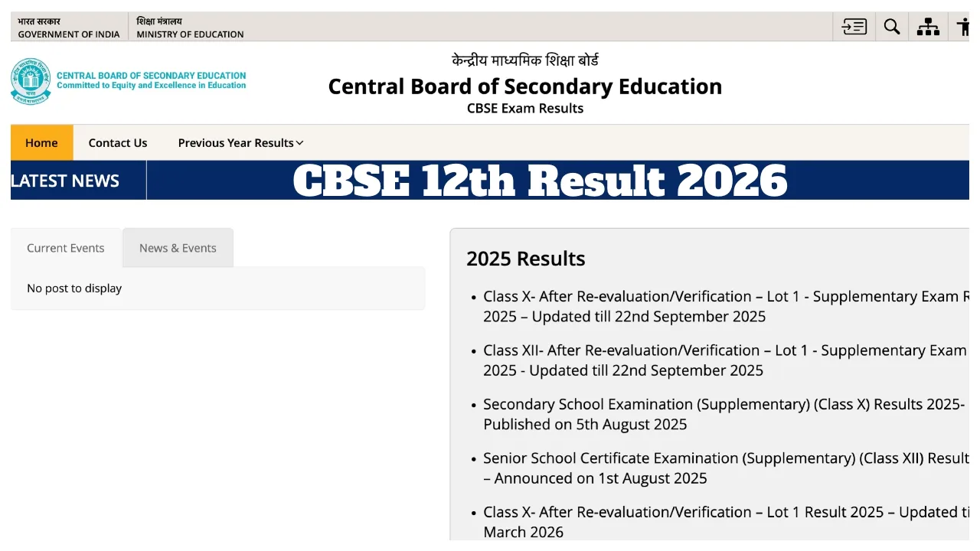This screenshot has width=980, height=551.
Task: Open the Home menu item
Action: click(41, 142)
